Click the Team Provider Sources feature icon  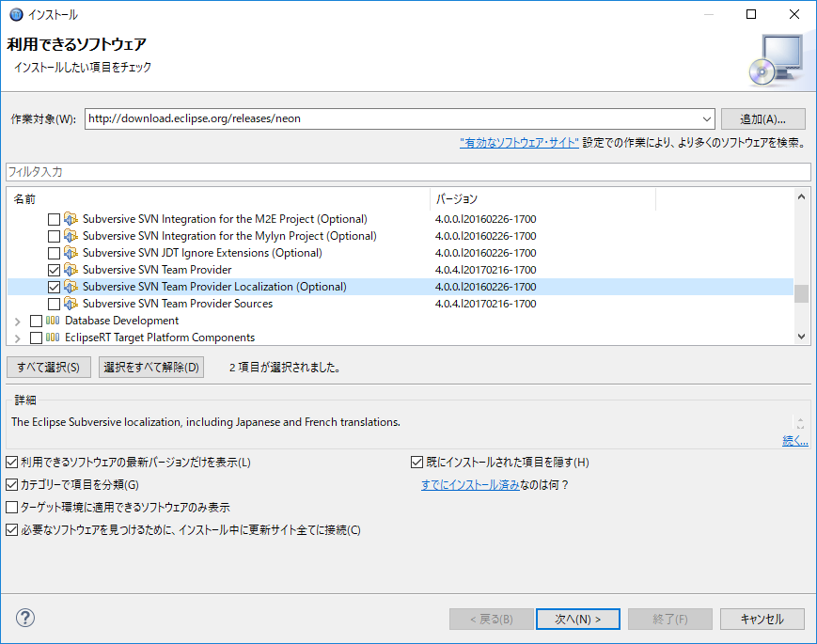70,304
